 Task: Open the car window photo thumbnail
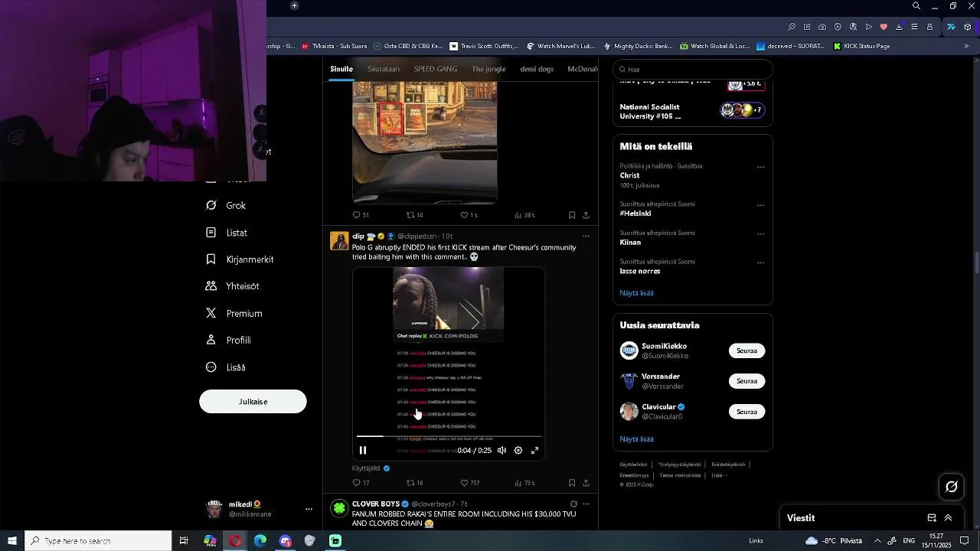click(x=425, y=142)
